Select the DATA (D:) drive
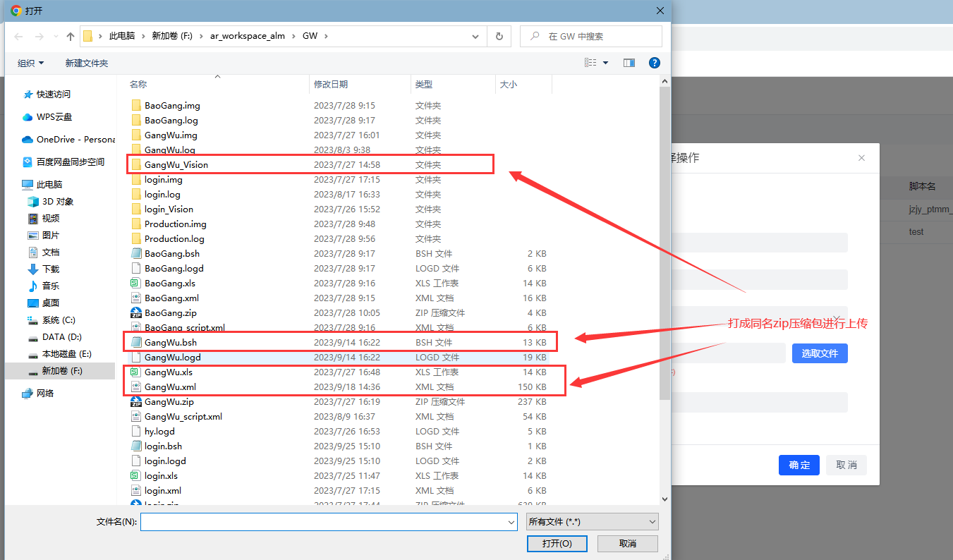Viewport: 953px width, 560px height. point(62,337)
